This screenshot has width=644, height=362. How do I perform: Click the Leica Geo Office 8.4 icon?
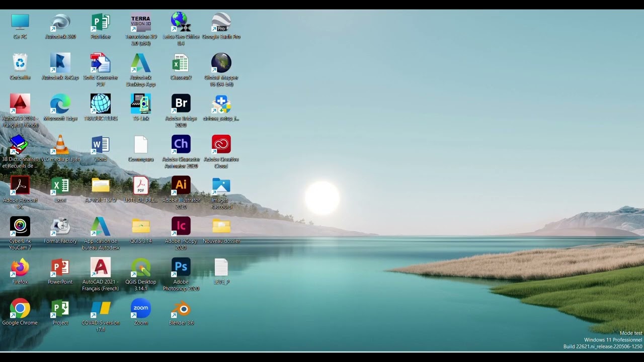click(x=181, y=22)
